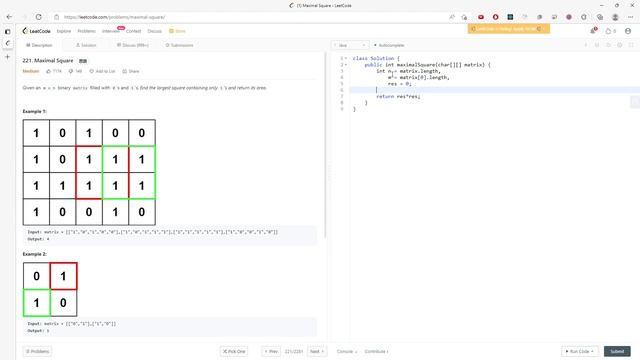Toggle the Autocomplete option

click(389, 45)
